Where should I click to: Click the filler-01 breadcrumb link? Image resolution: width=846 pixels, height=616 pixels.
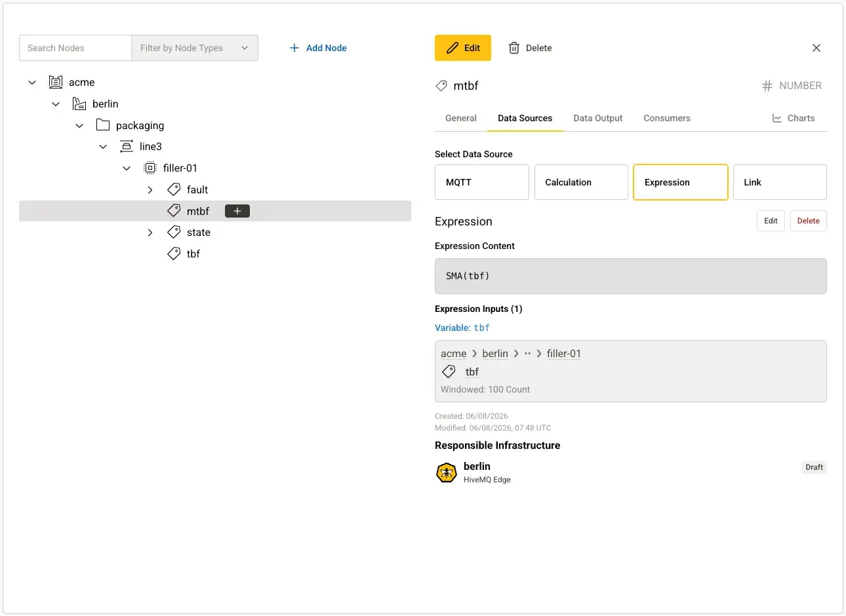tap(564, 353)
